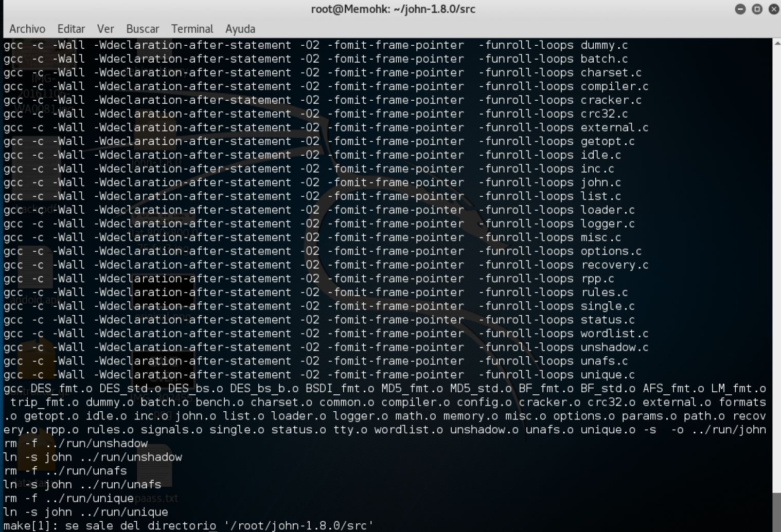
Task: Close the terminal window
Action: pos(774,9)
